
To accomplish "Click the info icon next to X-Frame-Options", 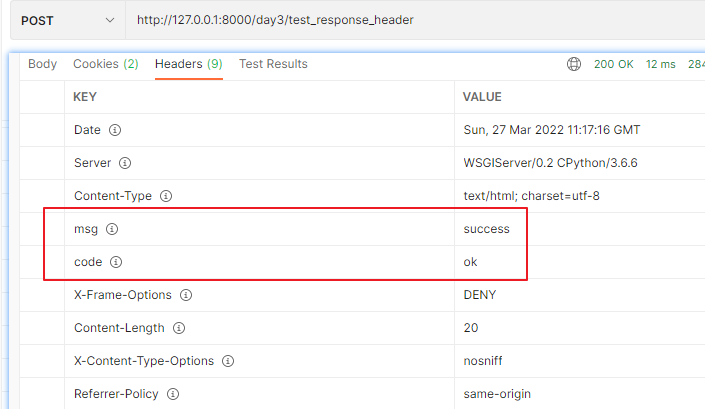I will [x=186, y=295].
